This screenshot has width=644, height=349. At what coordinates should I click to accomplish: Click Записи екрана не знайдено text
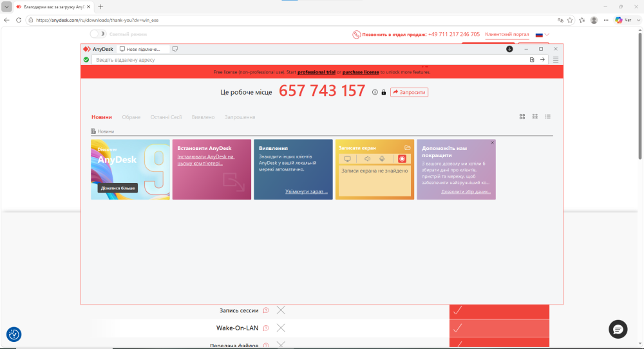375,171
